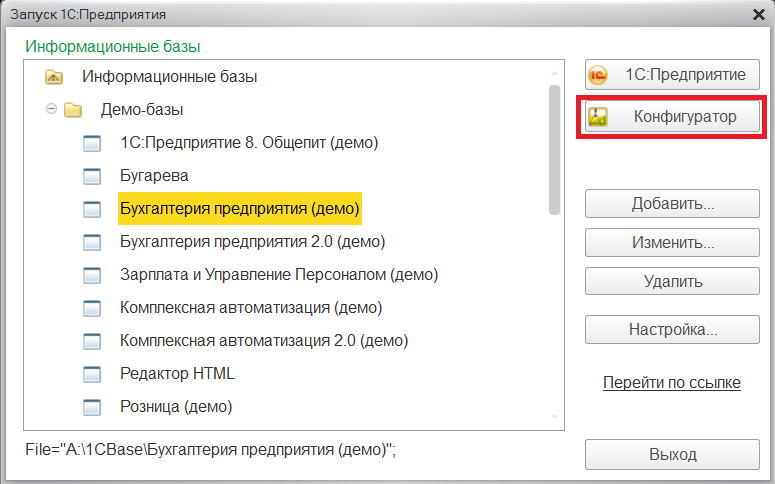Close the Запуск 1С:Предприятия window
This screenshot has width=775, height=484.
click(755, 14)
